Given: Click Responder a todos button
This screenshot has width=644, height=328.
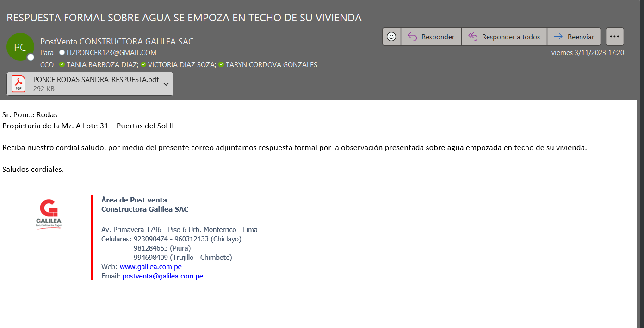Looking at the screenshot, I should coord(504,37).
